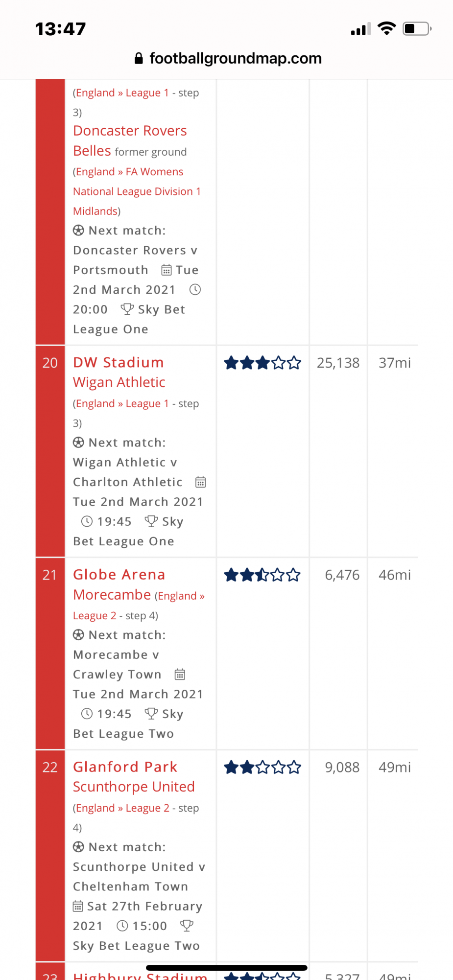Open the Scunthorpe United club link
Screen dimensions: 453x980
tap(134, 787)
